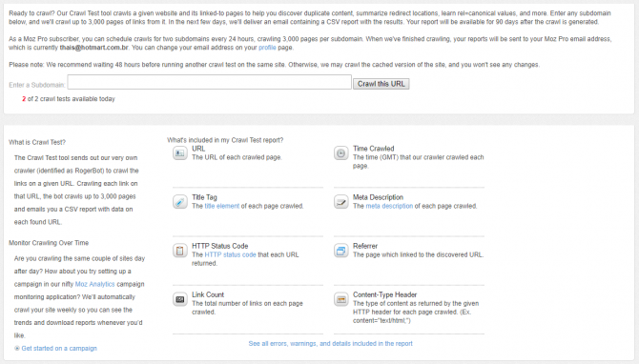Click the Content-Type Header icon
Image resolution: width=639 pixels, height=364 pixels.
[341, 299]
